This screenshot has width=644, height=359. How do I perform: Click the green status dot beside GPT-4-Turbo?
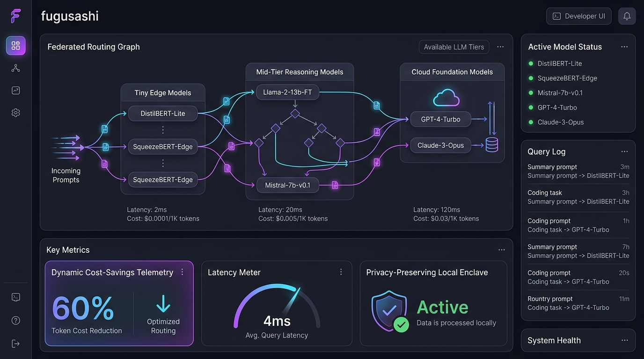point(531,108)
